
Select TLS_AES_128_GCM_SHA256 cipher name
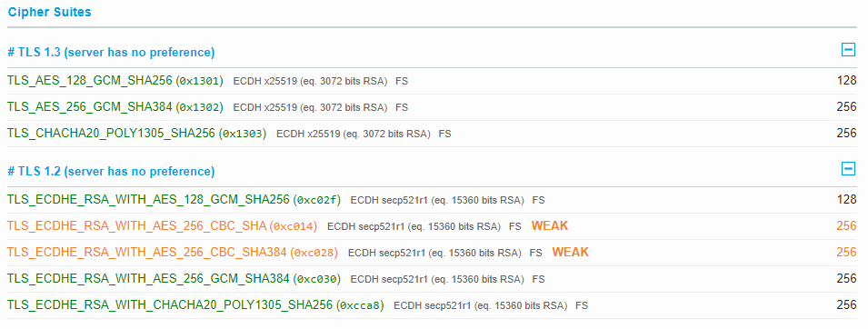[90, 81]
